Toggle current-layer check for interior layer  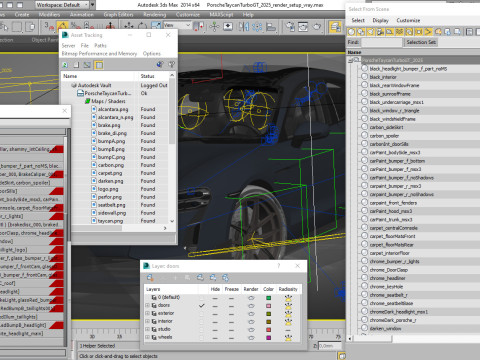pos(201,321)
